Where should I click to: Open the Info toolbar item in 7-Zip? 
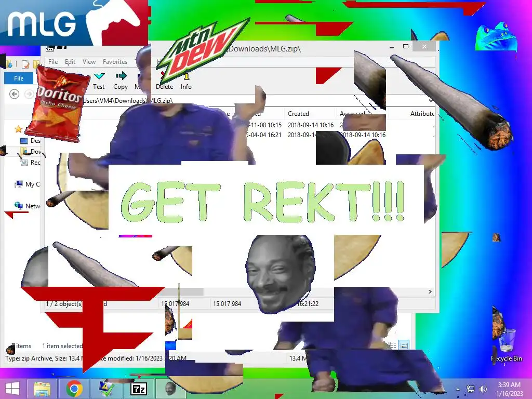coord(186,81)
